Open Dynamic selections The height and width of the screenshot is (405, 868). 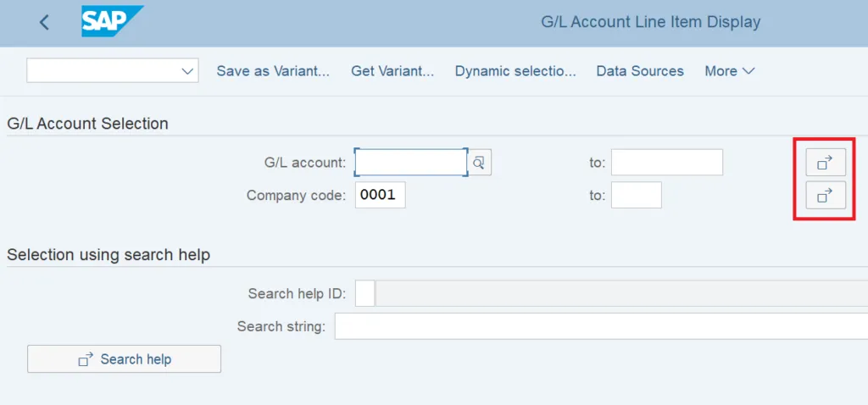(515, 71)
